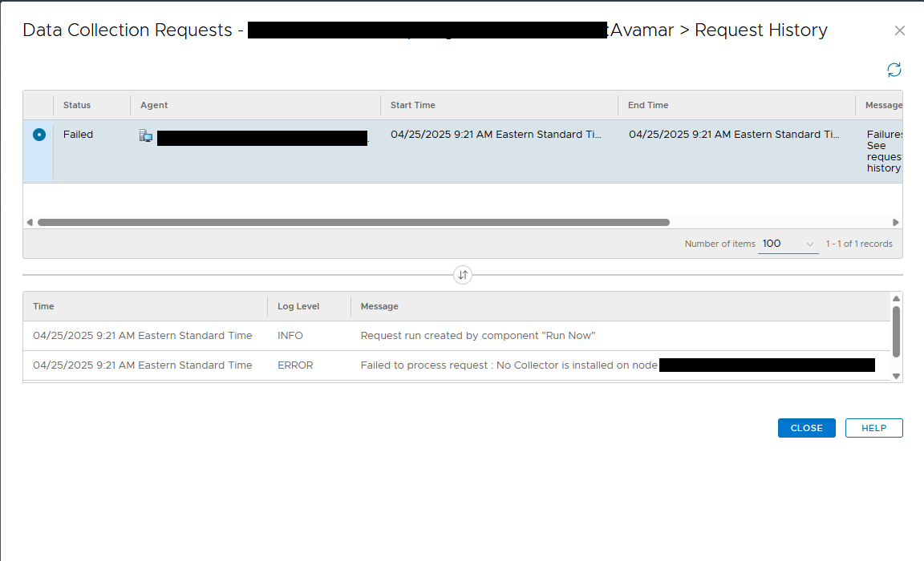The width and height of the screenshot is (924, 561).
Task: Click the horizontal scrollbar's left arrow
Action: click(x=29, y=222)
